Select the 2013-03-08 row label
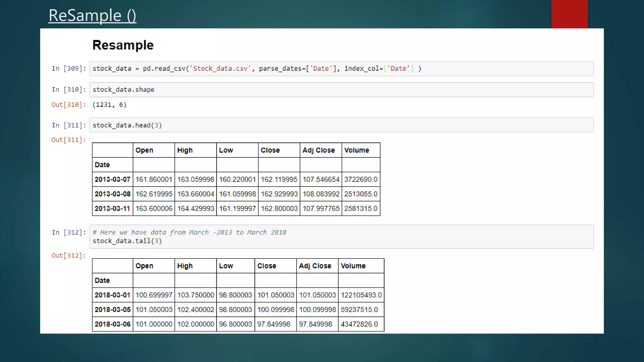The height and width of the screenshot is (362, 644). click(113, 194)
